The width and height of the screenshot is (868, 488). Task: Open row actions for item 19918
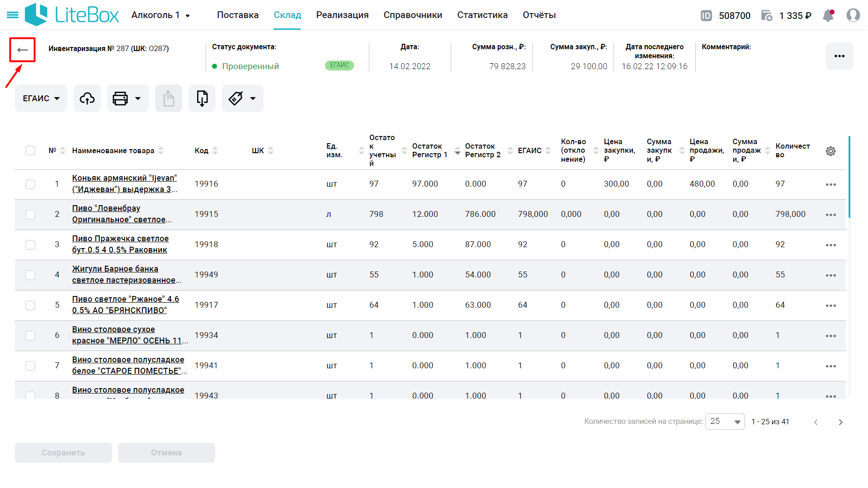point(831,245)
